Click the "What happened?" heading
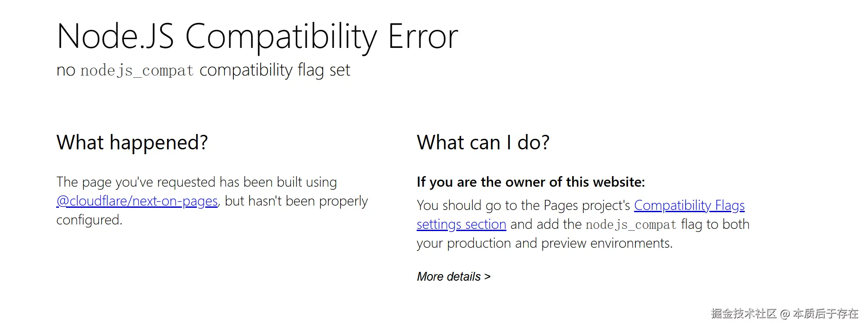The width and height of the screenshot is (868, 329). click(132, 143)
